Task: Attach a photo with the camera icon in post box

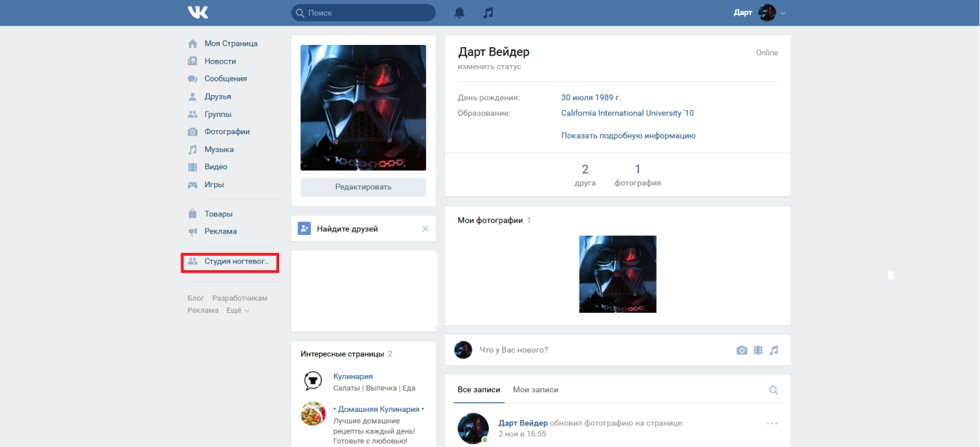Action: pyautogui.click(x=742, y=350)
